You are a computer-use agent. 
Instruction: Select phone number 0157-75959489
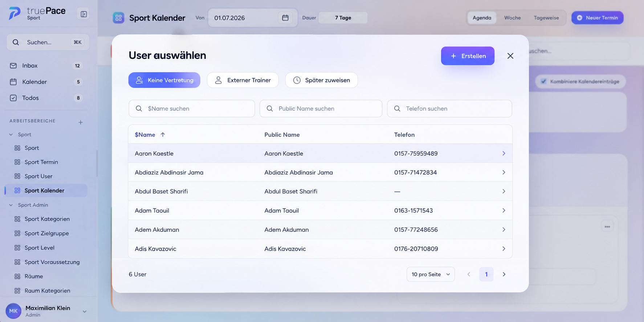pyautogui.click(x=416, y=154)
